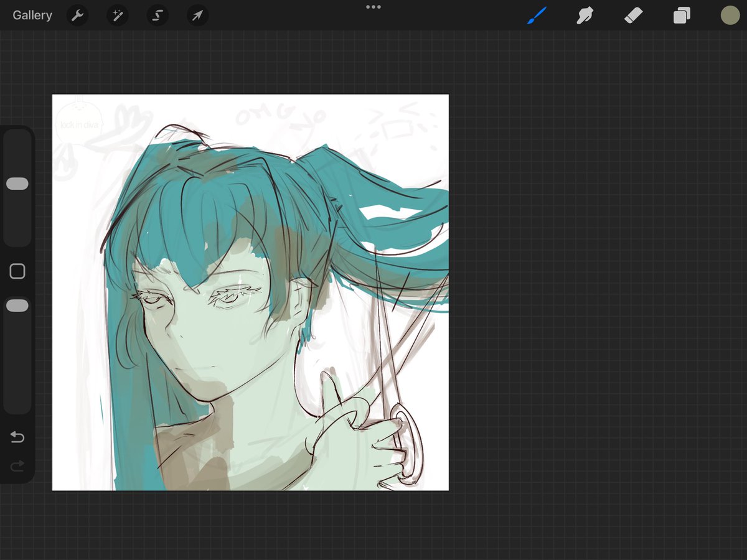Click the brush opacity slider handle
The height and width of the screenshot is (560, 747).
(x=17, y=306)
